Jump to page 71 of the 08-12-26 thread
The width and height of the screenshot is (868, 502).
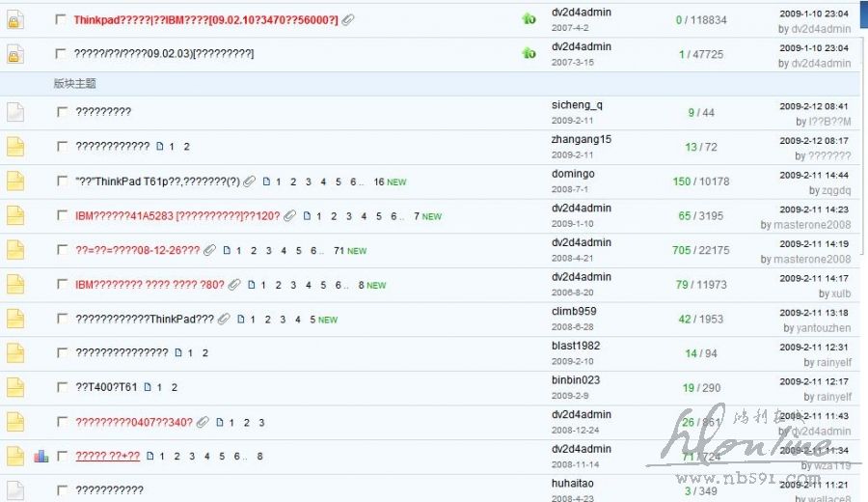[339, 250]
